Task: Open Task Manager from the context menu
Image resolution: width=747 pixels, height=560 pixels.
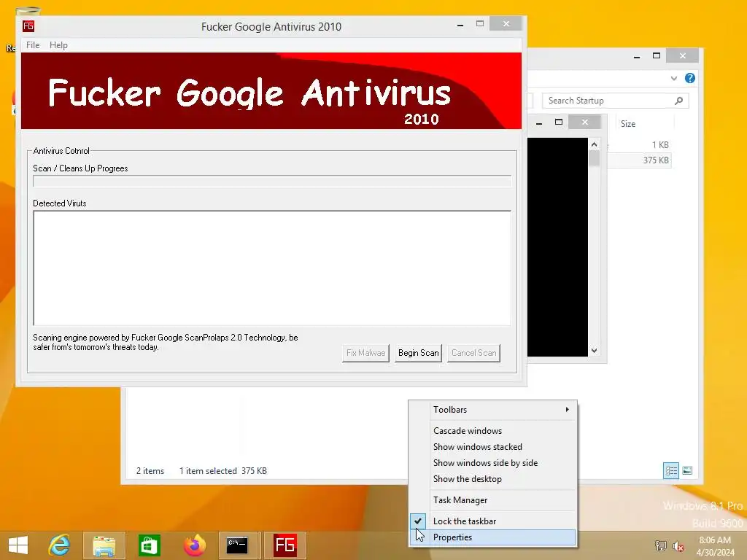Action: (493, 500)
